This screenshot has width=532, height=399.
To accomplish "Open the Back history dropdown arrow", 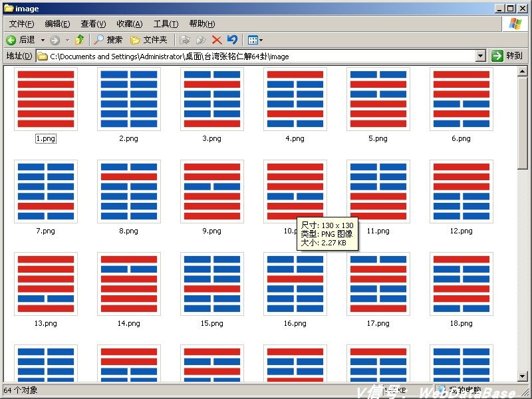I will pos(43,40).
